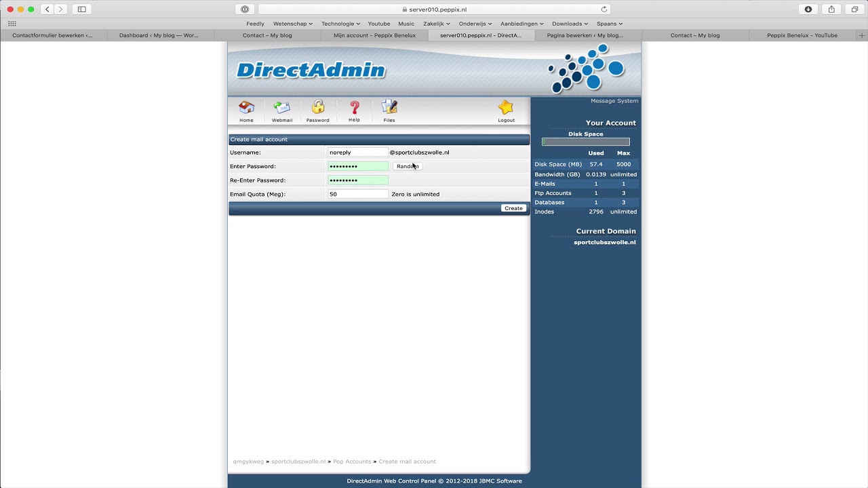Expand the Downloads bookmarks folder
Viewport: 868px width, 488px height.
[x=570, y=24]
